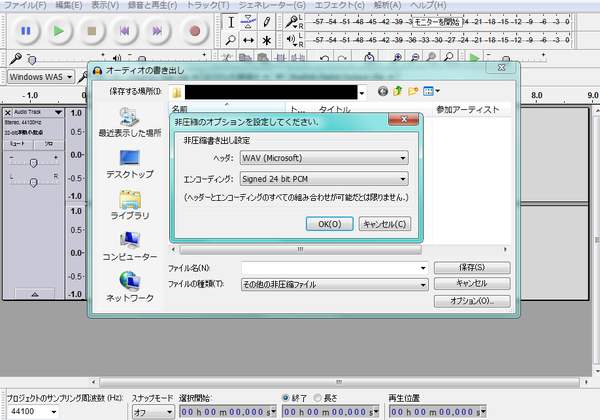Confirm options with OK(O) button
Image resolution: width=600 pixels, height=420 pixels.
tap(329, 224)
